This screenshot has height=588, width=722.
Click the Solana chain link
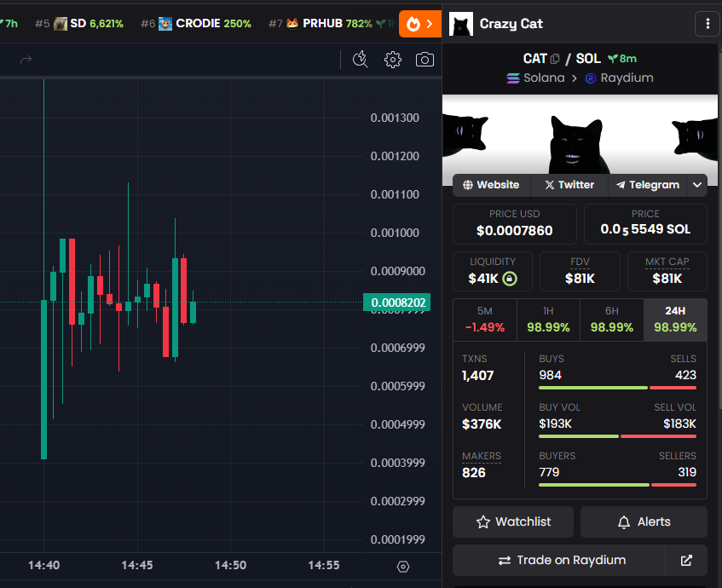pyautogui.click(x=536, y=78)
